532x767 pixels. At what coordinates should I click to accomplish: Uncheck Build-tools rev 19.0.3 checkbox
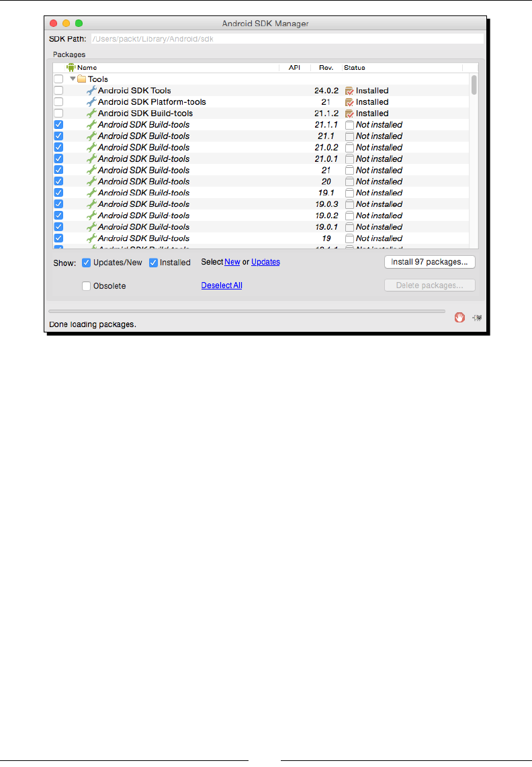point(58,204)
